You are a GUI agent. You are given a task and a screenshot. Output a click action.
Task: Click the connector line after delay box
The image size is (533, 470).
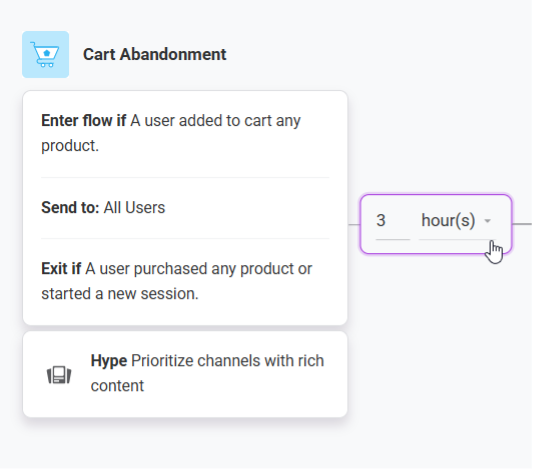click(522, 224)
